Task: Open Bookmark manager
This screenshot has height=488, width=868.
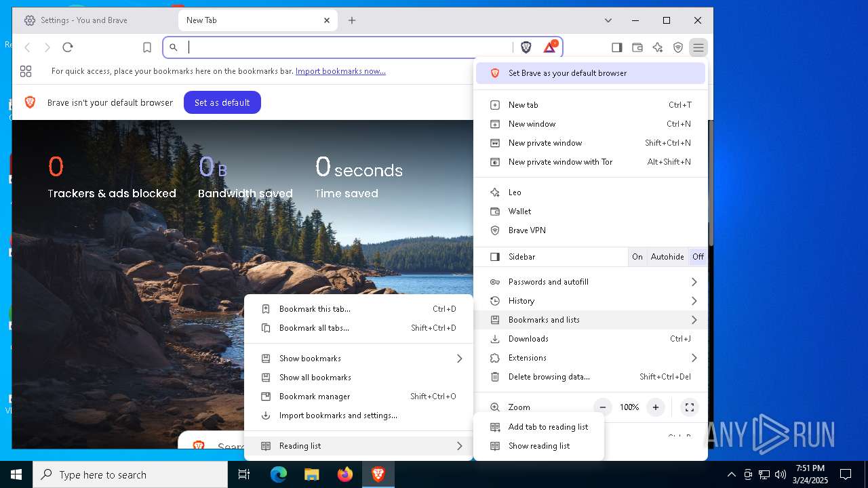Action: click(359, 396)
